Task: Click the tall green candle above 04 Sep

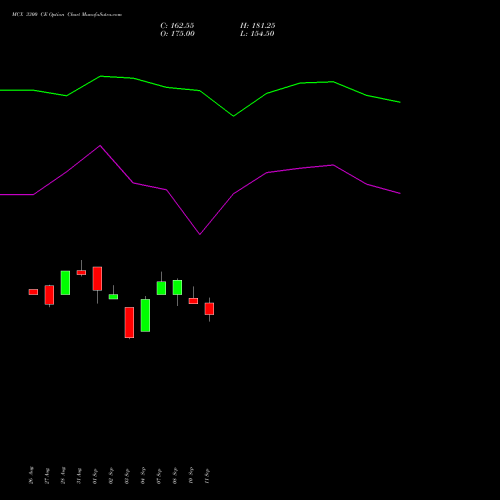Action: [x=145, y=315]
